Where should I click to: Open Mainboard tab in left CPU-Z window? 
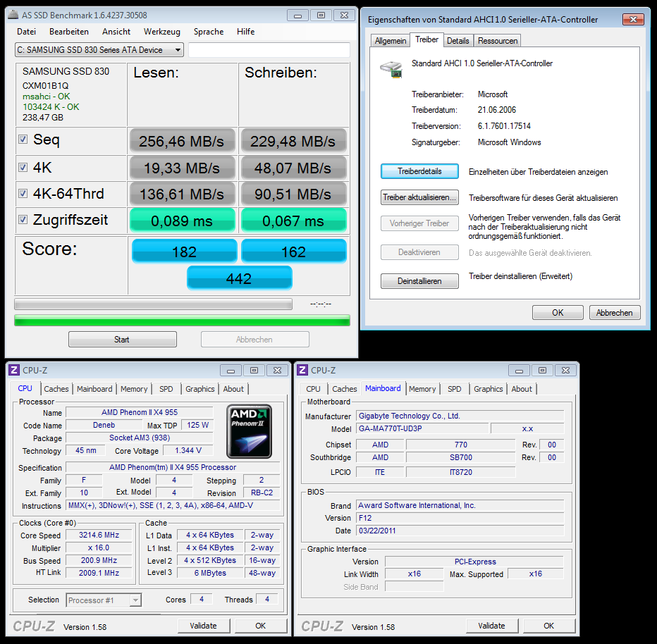[x=94, y=389]
